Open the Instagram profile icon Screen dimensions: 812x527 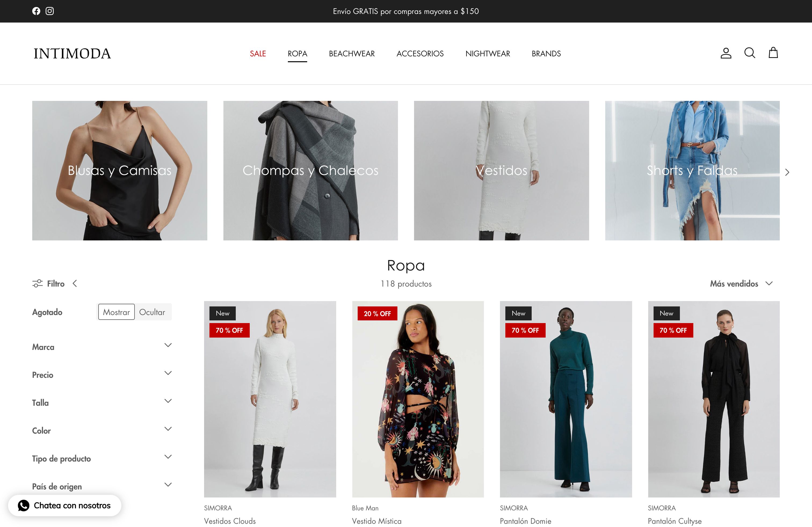pyautogui.click(x=50, y=11)
